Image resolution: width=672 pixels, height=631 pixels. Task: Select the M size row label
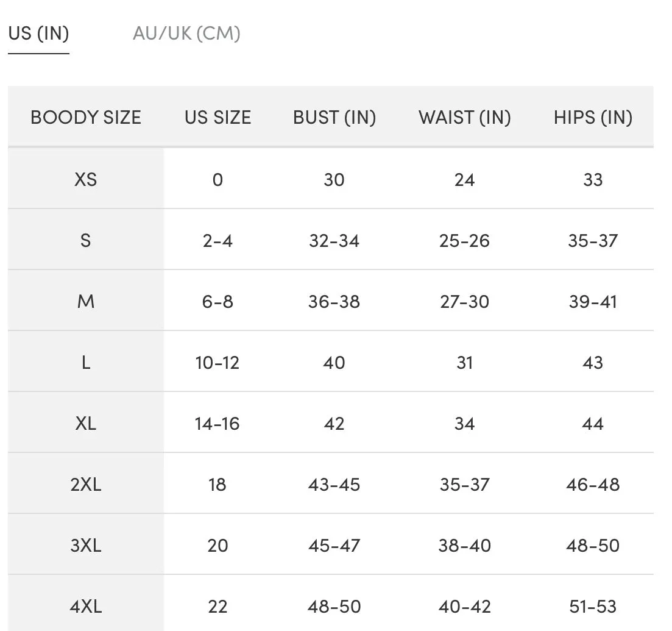86,301
